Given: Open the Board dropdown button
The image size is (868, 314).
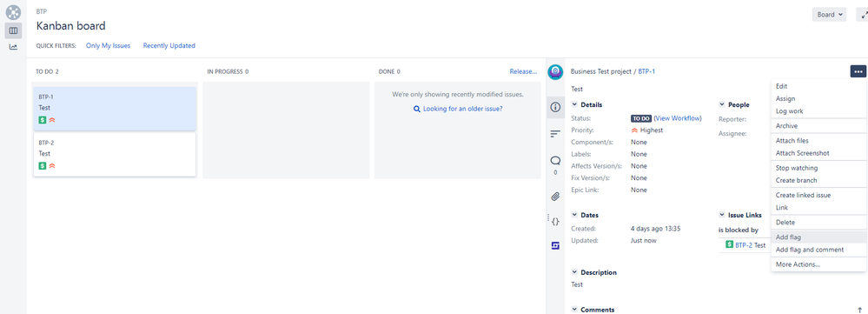Looking at the screenshot, I should pyautogui.click(x=829, y=15).
